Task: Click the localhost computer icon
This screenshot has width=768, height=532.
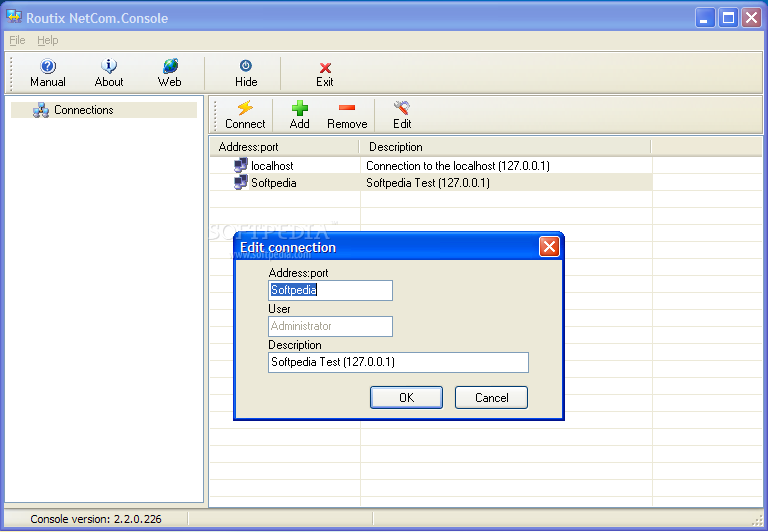Action: point(240,166)
